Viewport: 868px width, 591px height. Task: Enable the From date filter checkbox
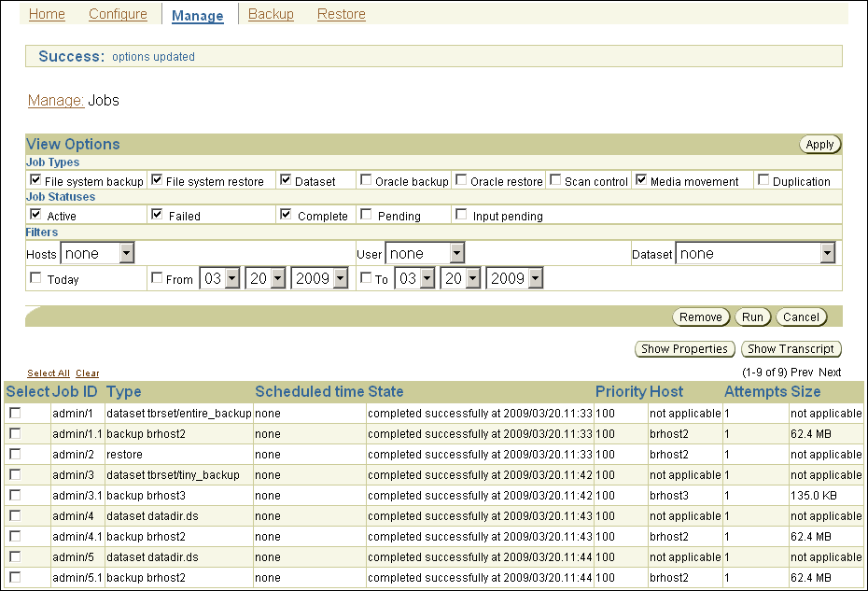pos(157,277)
